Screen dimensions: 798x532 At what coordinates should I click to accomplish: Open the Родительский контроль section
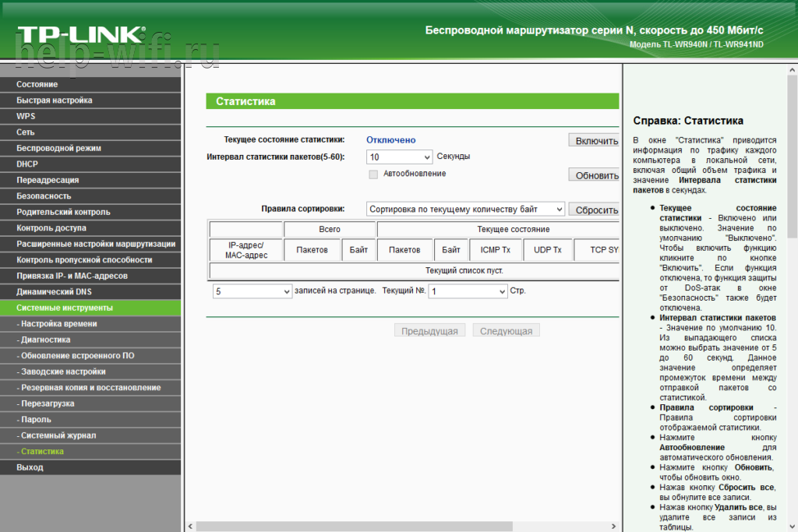click(63, 212)
